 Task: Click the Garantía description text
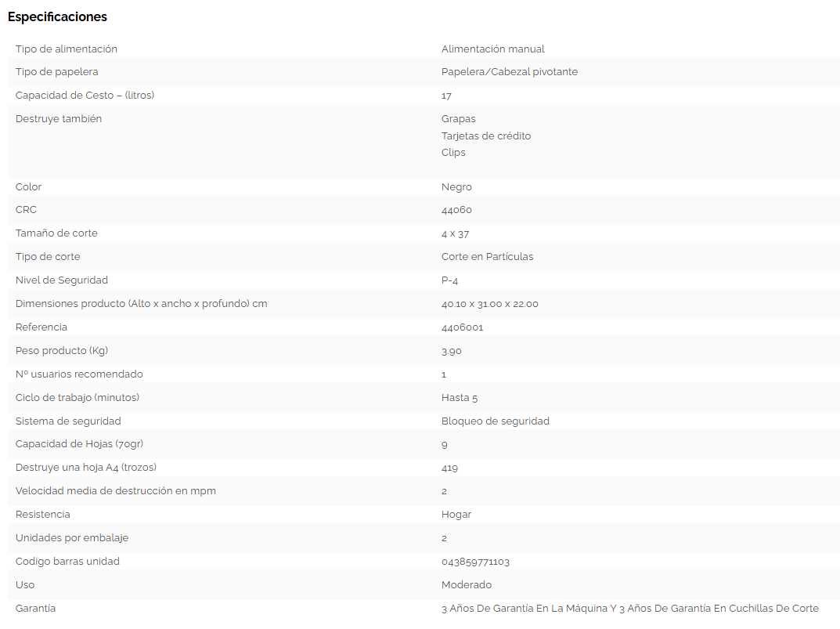pos(629,609)
